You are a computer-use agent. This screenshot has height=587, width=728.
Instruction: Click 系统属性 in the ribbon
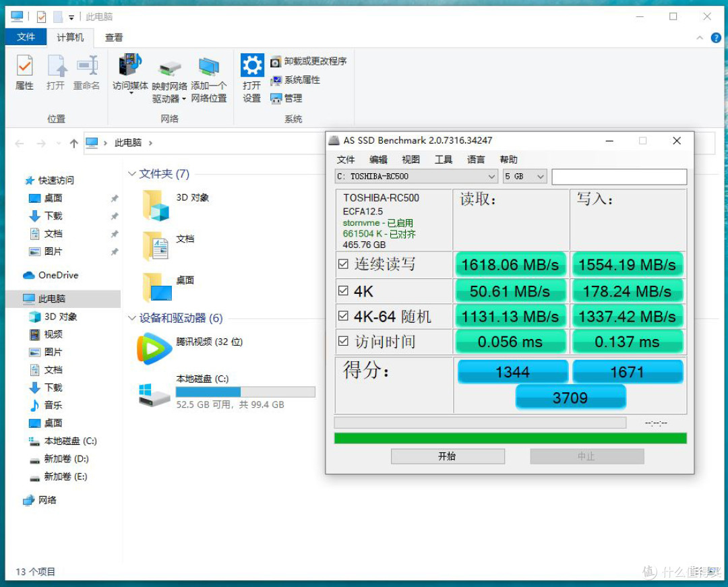click(x=295, y=80)
